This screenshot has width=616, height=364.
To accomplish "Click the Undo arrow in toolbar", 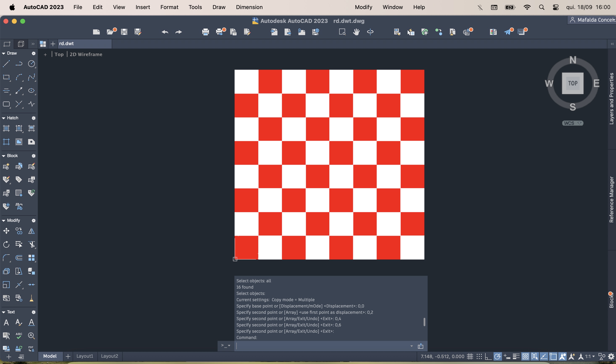I will pos(165,32).
